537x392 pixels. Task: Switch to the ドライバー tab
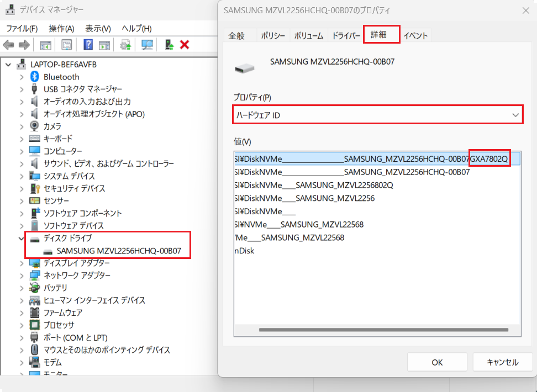click(345, 36)
